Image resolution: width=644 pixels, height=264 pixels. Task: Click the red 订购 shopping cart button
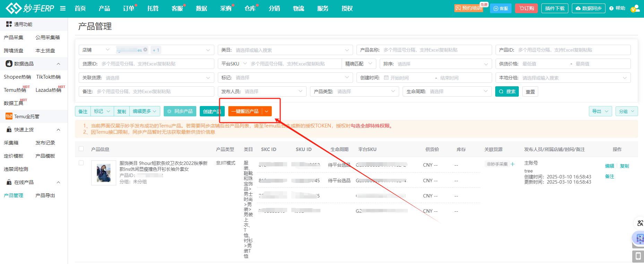coord(526,8)
